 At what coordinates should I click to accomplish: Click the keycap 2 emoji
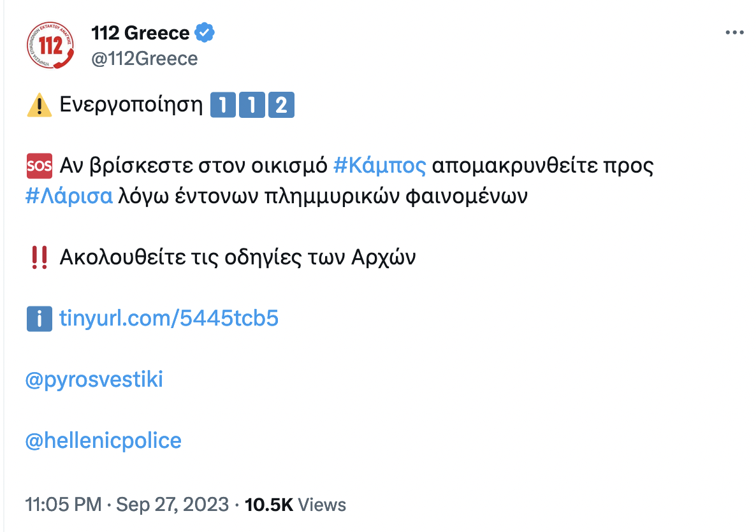[x=281, y=106]
